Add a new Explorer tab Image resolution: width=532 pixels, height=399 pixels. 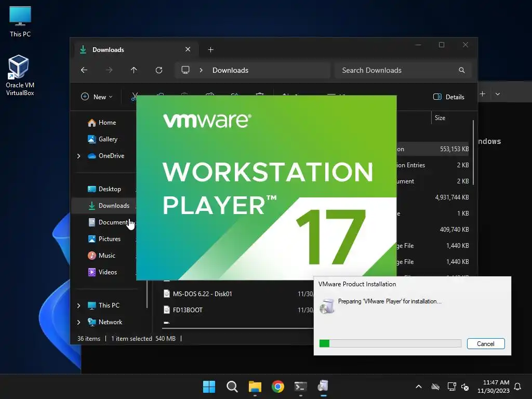(211, 50)
